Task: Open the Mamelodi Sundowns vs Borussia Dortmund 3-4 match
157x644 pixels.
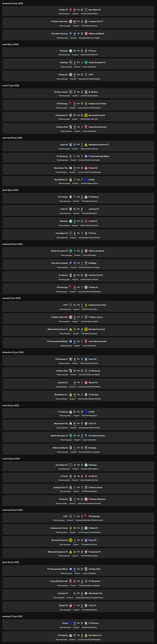Action: point(78,330)
